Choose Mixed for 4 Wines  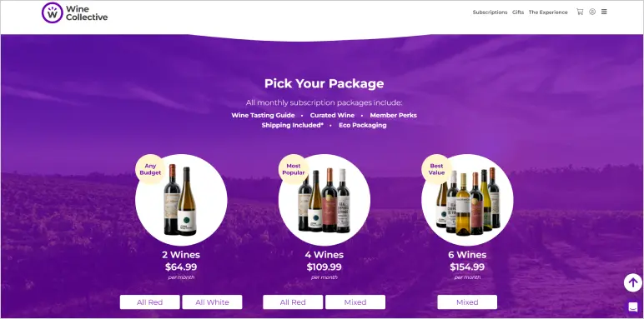pos(355,302)
